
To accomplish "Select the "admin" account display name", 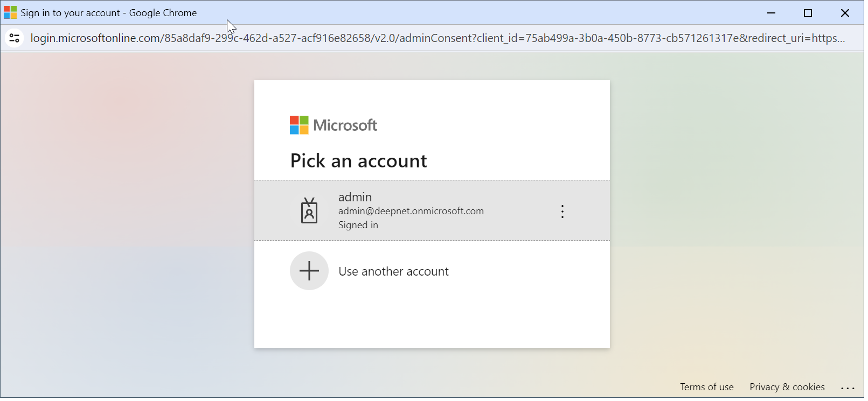I will (355, 197).
